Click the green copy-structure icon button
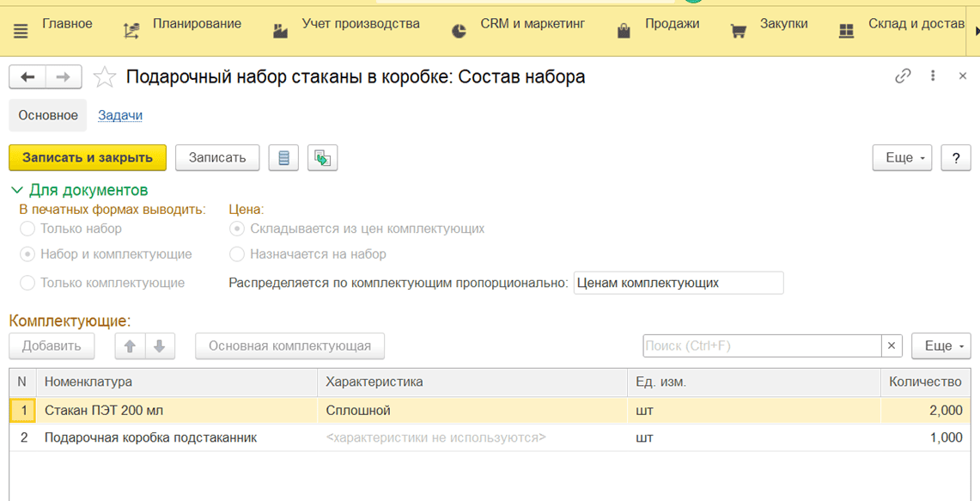 [323, 158]
